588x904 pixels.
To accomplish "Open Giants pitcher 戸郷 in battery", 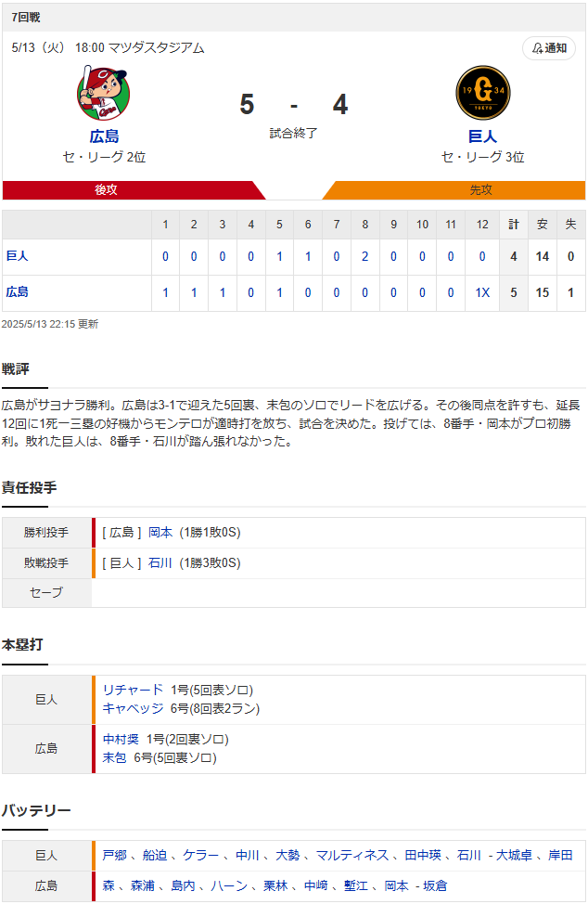I will click(x=115, y=855).
